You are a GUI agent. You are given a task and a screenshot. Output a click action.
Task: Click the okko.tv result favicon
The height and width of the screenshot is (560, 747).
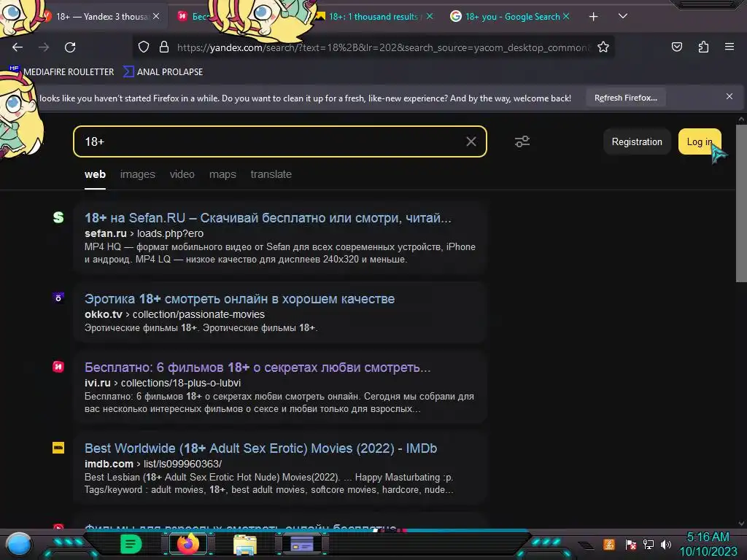pos(58,298)
